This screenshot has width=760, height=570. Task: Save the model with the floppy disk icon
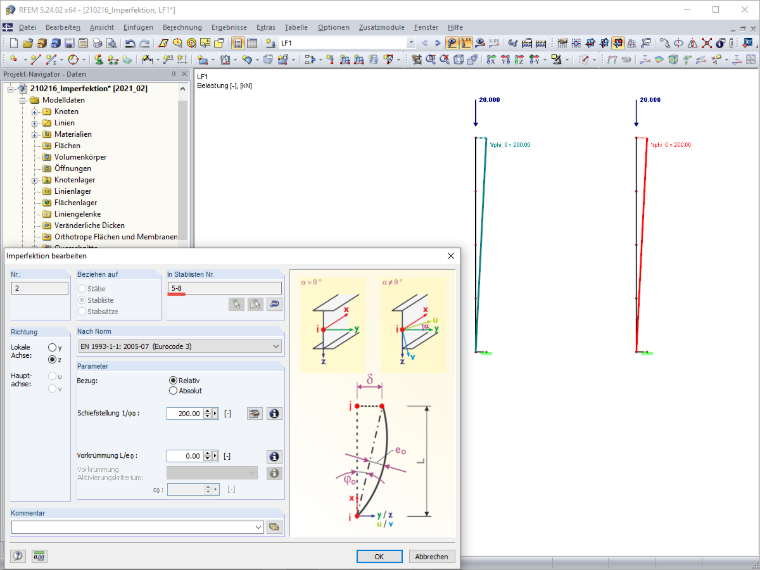[x=69, y=43]
